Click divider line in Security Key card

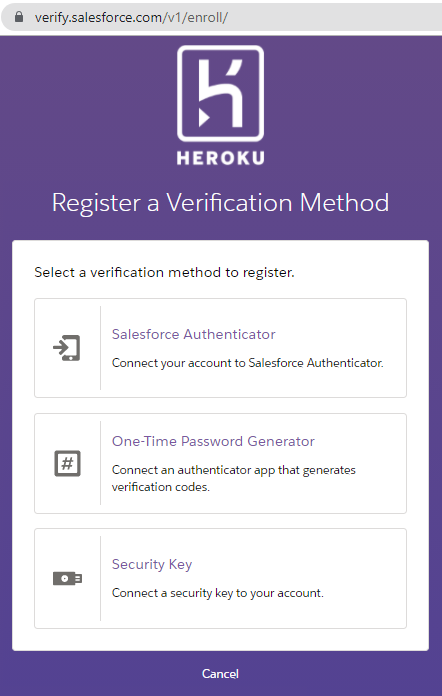(x=100, y=578)
